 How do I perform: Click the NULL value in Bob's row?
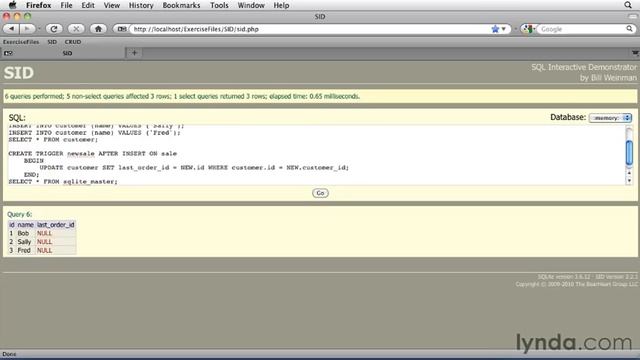[x=44, y=233]
